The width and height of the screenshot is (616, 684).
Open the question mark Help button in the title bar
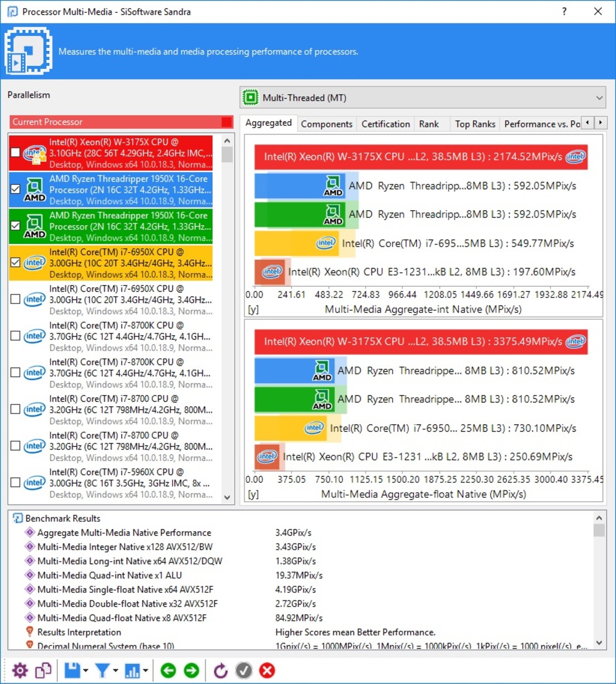564,11
